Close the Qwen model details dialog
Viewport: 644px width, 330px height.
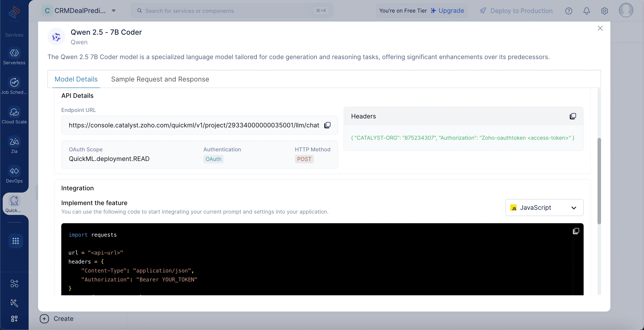coord(600,28)
